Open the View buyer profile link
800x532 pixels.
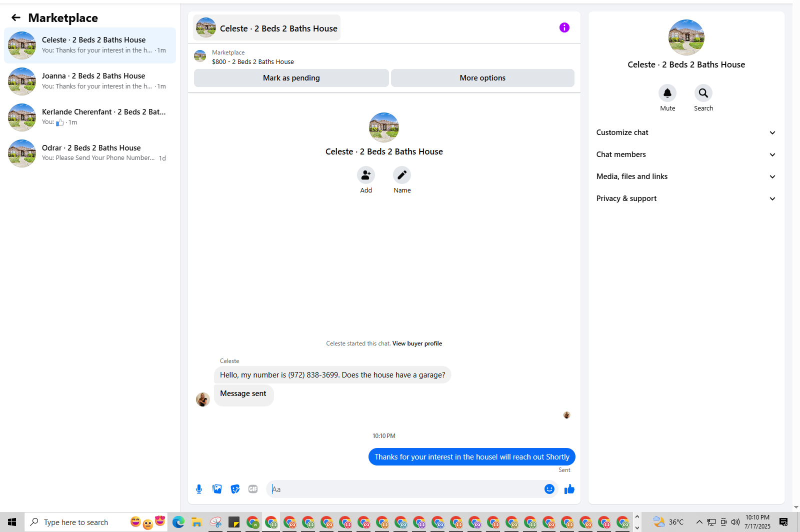[417, 343]
